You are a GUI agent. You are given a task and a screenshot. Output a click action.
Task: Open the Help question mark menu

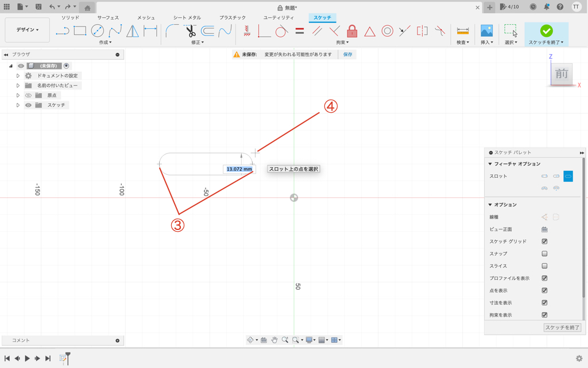pos(560,7)
